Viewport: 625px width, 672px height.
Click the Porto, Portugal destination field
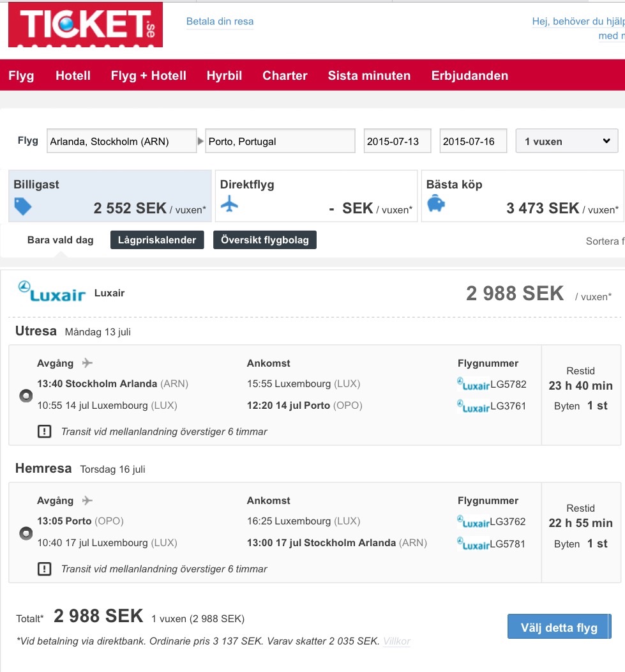280,141
